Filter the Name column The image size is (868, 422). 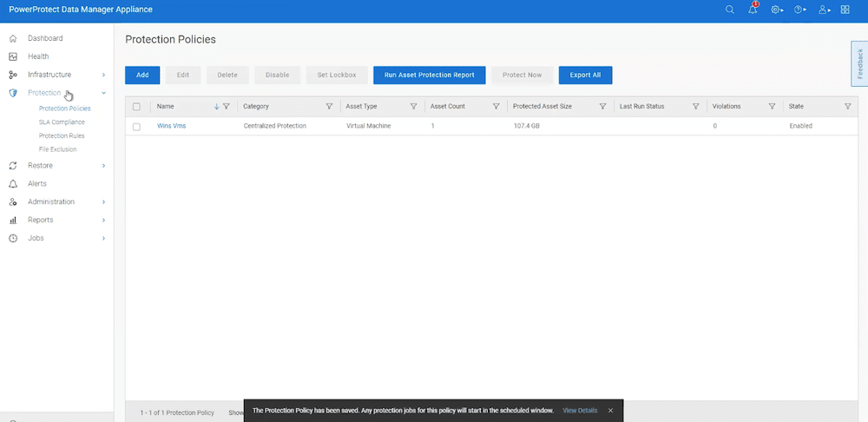tap(226, 106)
